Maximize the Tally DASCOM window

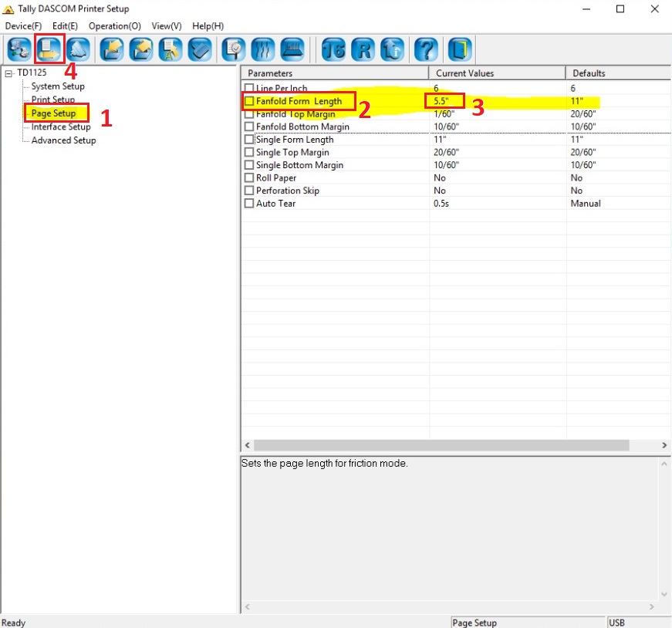[x=620, y=9]
